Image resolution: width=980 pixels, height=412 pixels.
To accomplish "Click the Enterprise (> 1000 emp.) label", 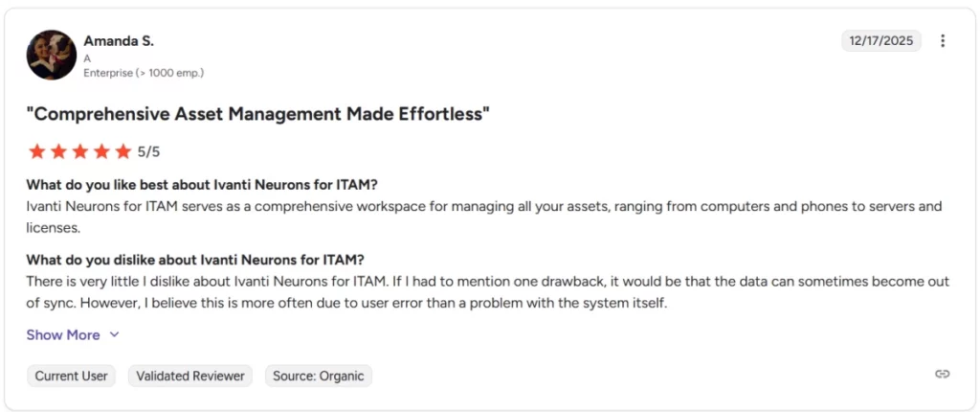I will point(144,73).
